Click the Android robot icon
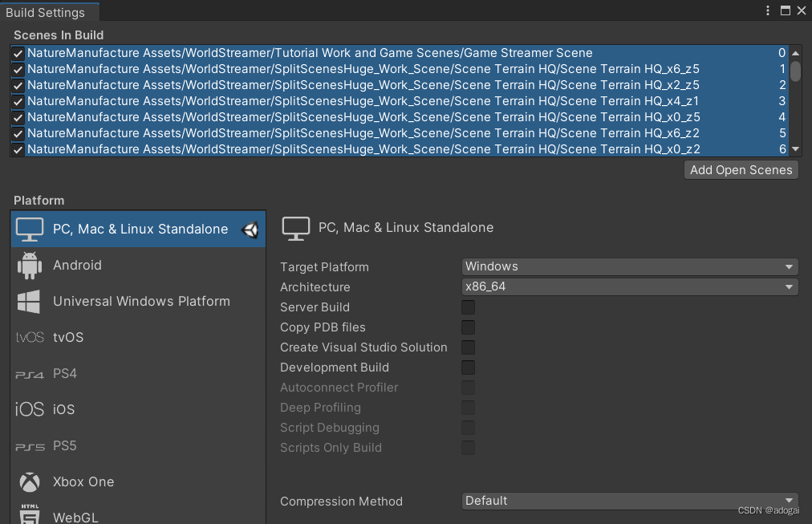 [30, 266]
